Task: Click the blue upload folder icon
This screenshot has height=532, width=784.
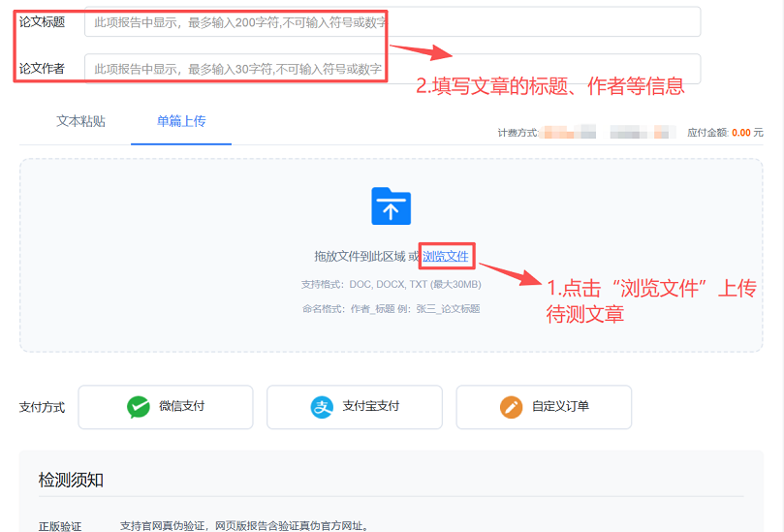Action: pos(392,206)
